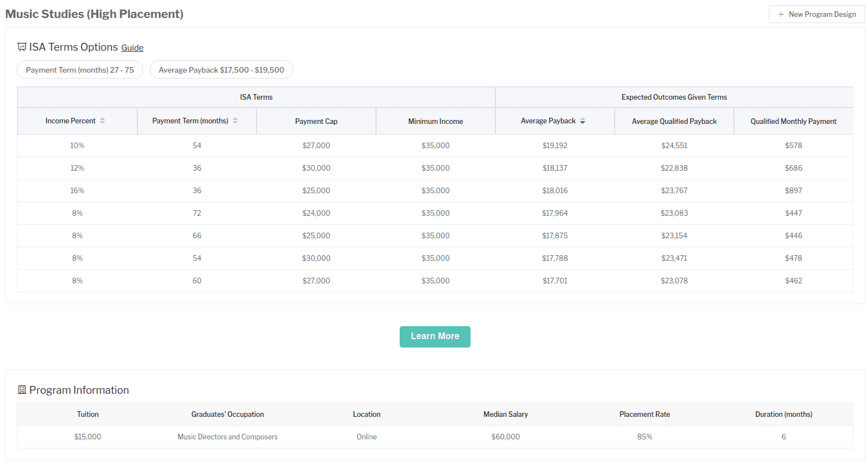The image size is (868, 467).
Task: Click the Tuition value $15,000
Action: [88, 437]
